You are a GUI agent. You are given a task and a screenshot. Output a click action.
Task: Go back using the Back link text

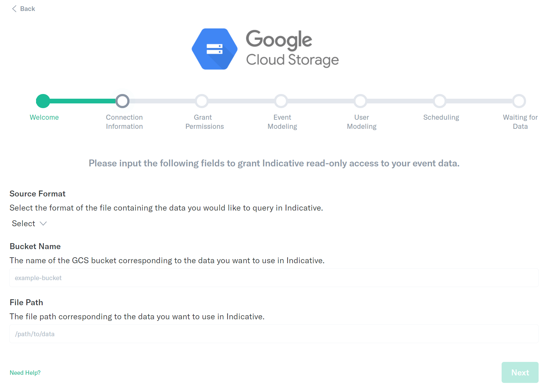click(28, 9)
